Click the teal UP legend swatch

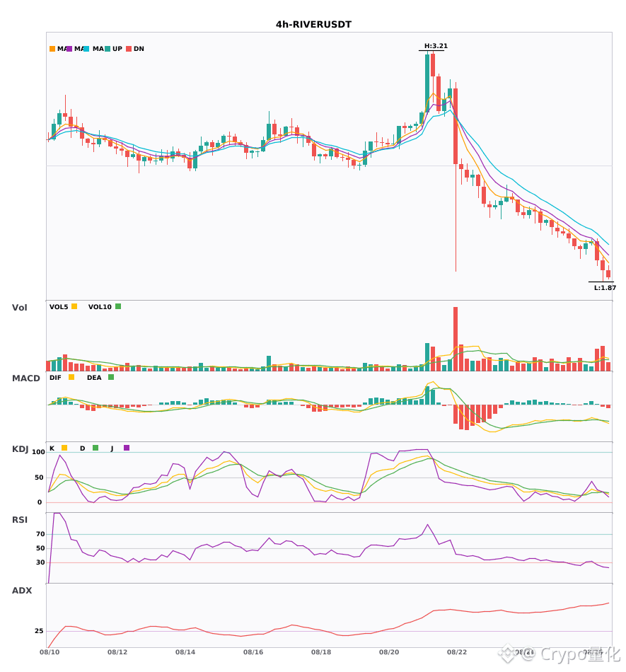[x=108, y=49]
